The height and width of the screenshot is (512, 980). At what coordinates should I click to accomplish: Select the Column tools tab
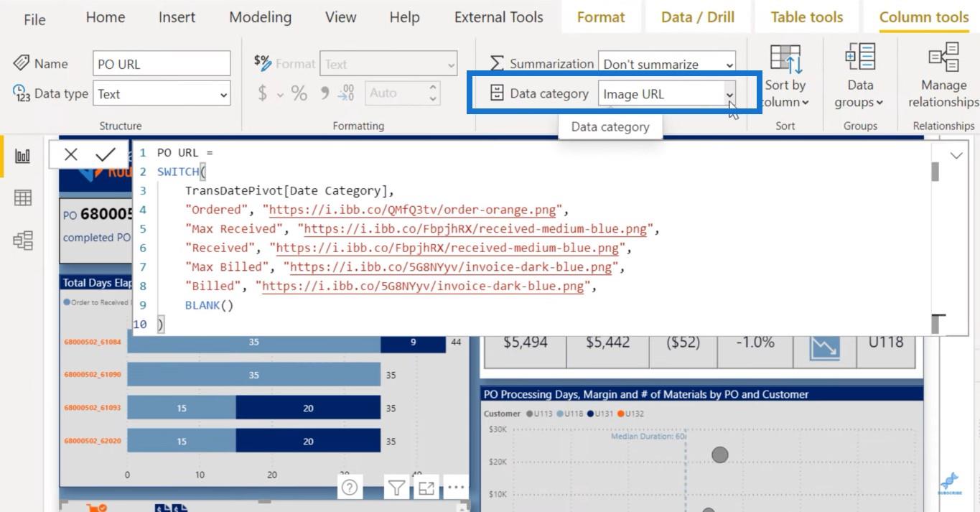pos(924,17)
